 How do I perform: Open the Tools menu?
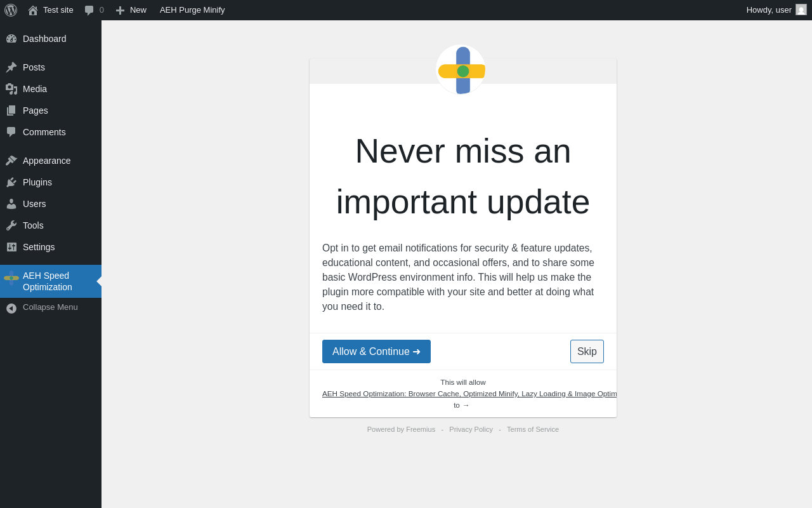click(51, 225)
